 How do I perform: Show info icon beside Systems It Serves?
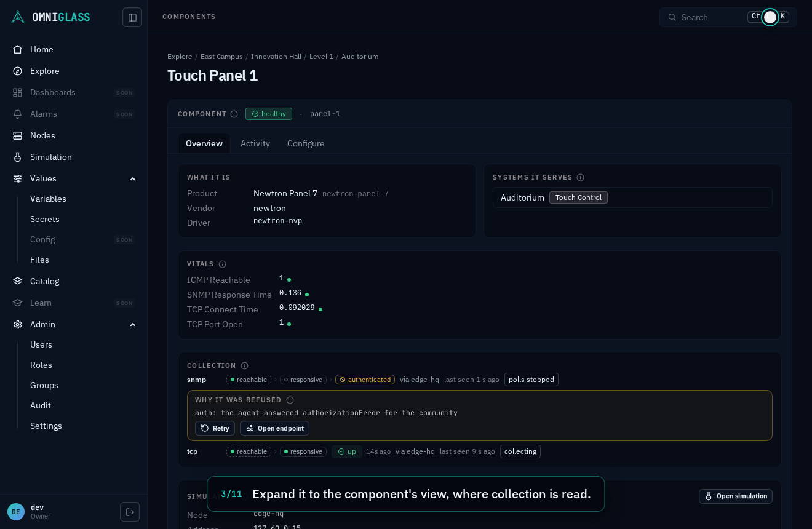580,177
